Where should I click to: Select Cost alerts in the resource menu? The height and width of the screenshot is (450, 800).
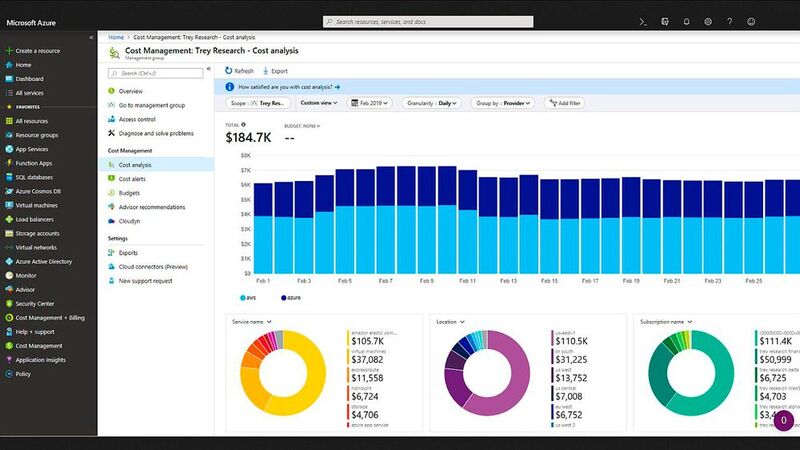(132, 178)
